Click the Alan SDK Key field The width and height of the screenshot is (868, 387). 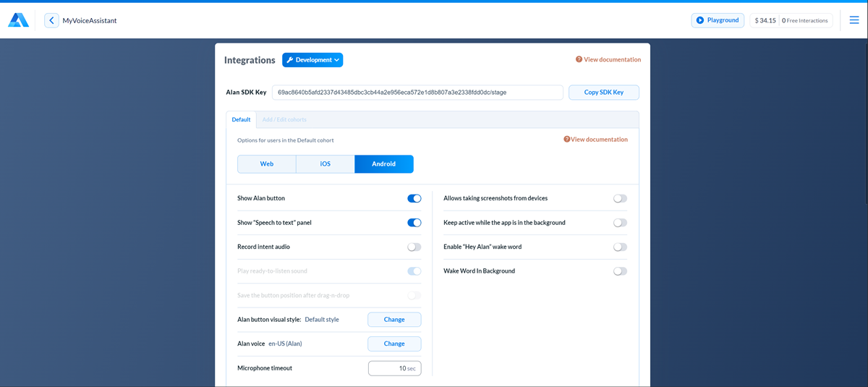(x=417, y=93)
